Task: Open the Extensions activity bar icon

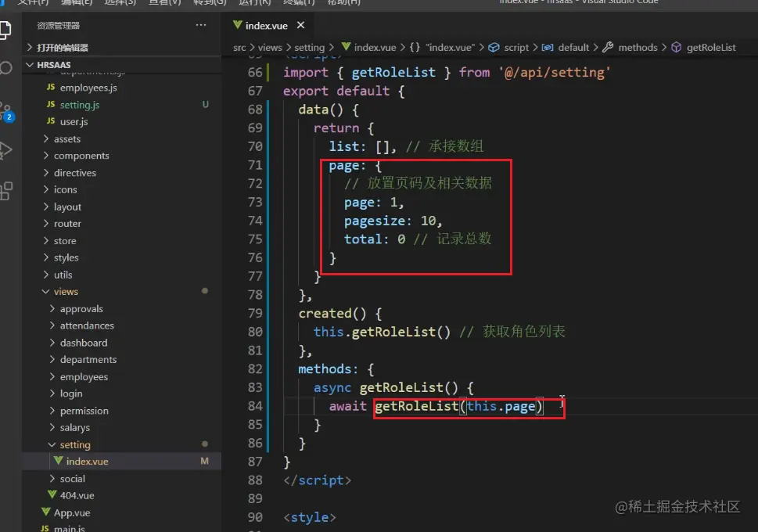Action: pos(5,191)
